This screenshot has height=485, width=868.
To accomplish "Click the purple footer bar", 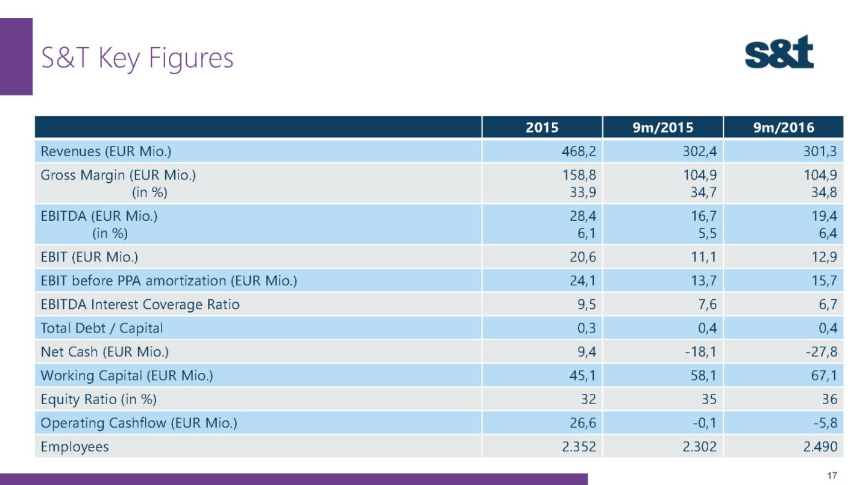I will pyautogui.click(x=294, y=479).
